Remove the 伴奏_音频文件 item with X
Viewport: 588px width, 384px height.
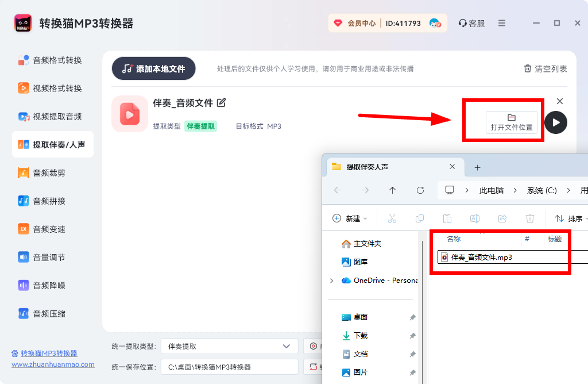(560, 101)
